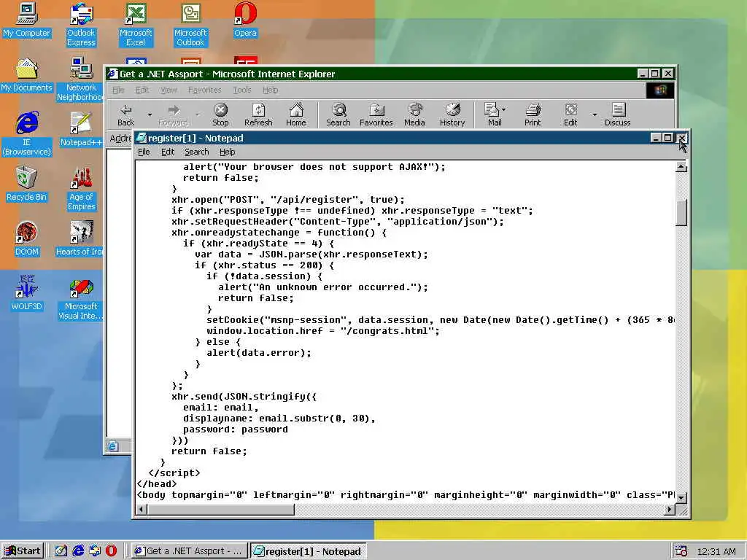The height and width of the screenshot is (560, 747).
Task: Launch Opera browser desktop icon
Action: (x=245, y=20)
